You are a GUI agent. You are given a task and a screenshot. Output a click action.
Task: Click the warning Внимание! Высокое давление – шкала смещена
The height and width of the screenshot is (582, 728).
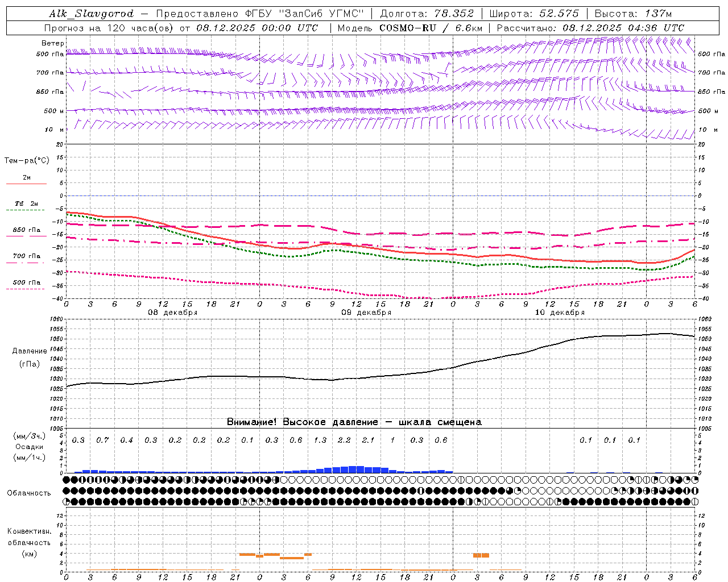coord(354,422)
